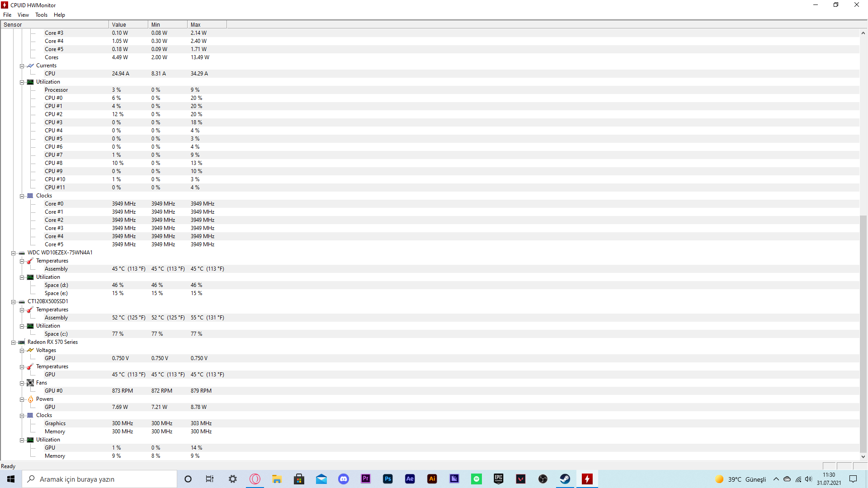The image size is (868, 488).
Task: Click the HWMonitor taskbar icon
Action: tap(587, 479)
